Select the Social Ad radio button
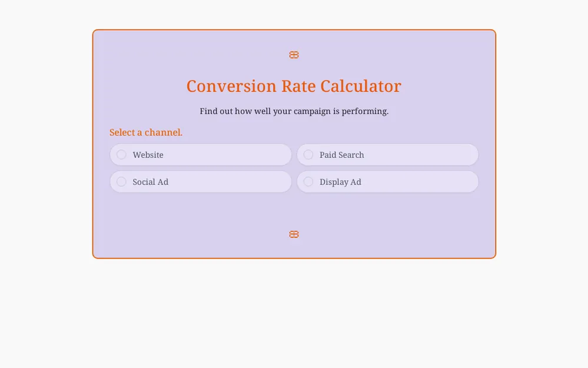The width and height of the screenshot is (588, 368). coord(121,182)
